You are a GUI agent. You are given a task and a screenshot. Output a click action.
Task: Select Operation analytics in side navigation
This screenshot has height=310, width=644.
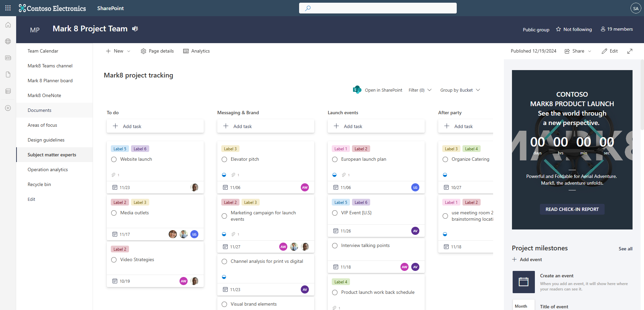point(48,169)
